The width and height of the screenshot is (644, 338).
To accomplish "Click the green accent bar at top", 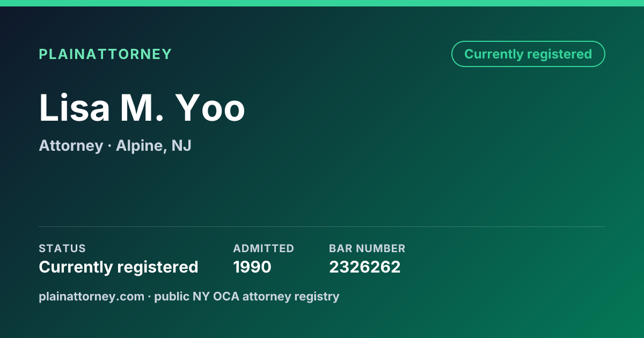I will click(322, 3).
